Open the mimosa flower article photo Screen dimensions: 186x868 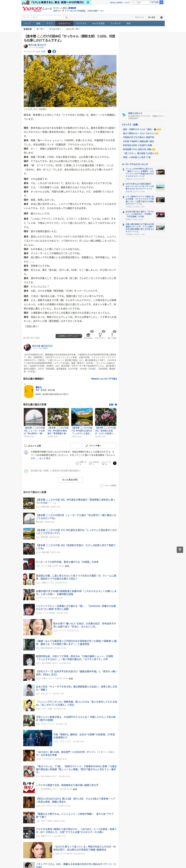tap(70, 81)
